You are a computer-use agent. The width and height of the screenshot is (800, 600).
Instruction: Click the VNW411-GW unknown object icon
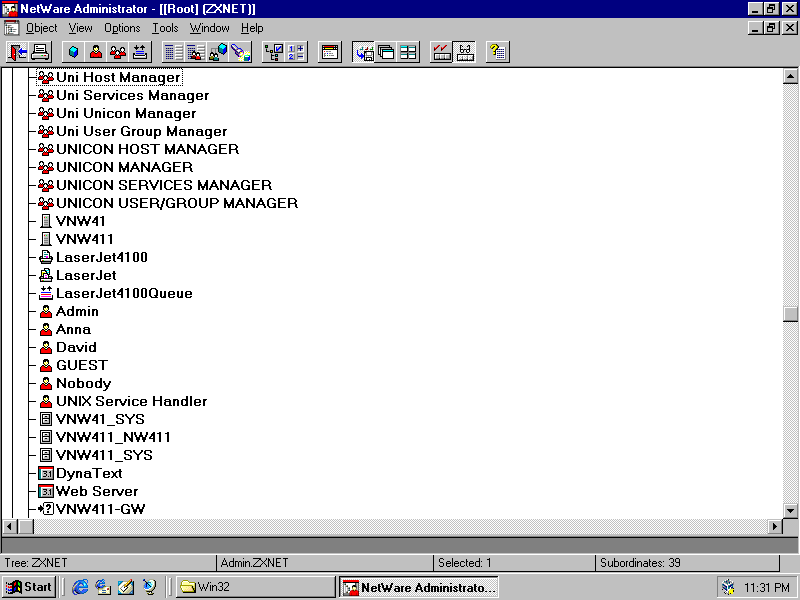46,509
